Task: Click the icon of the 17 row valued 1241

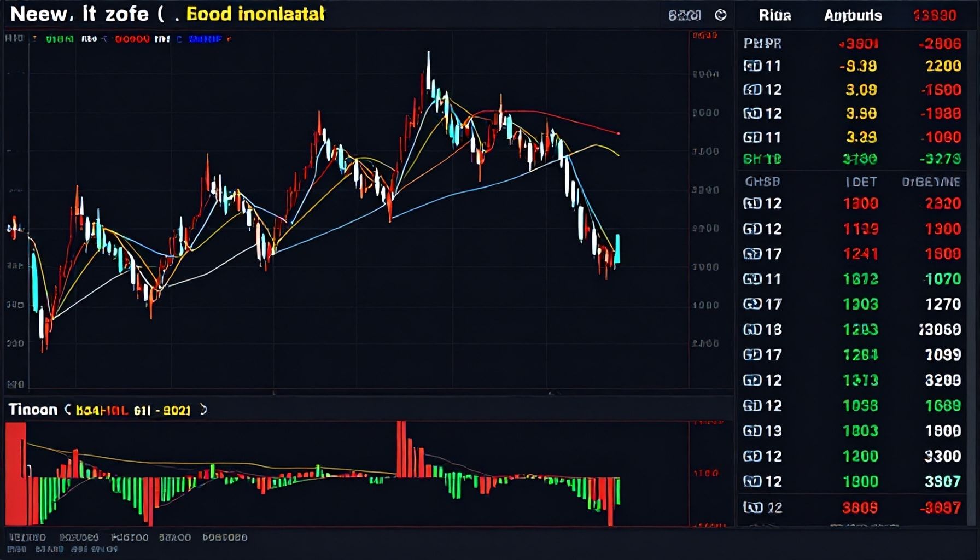Action: tap(752, 254)
